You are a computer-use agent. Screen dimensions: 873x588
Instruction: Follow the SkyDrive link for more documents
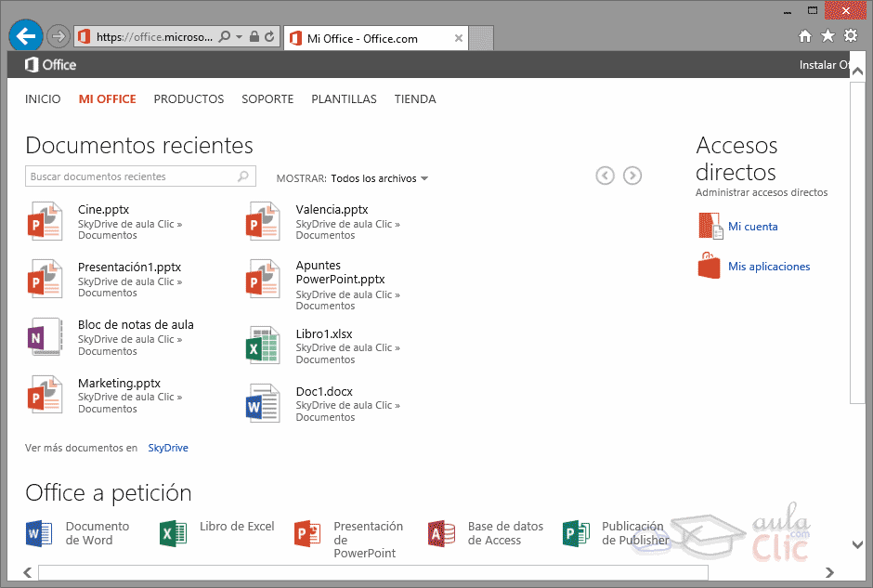(x=167, y=447)
